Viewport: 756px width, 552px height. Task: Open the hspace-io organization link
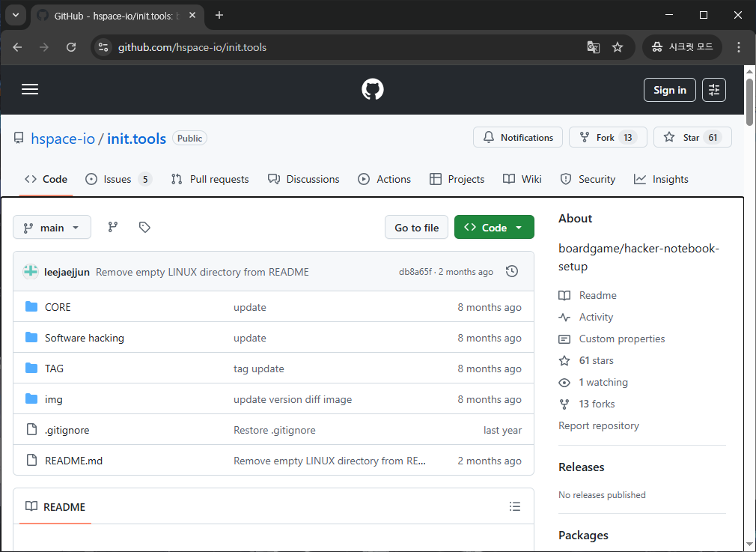[63, 139]
